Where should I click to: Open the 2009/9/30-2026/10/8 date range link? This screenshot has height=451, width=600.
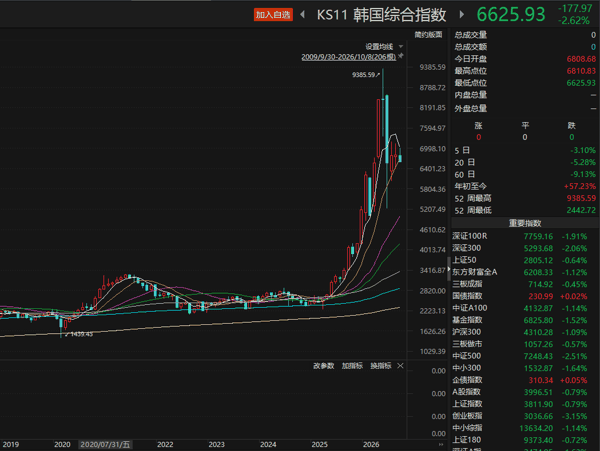[x=349, y=57]
